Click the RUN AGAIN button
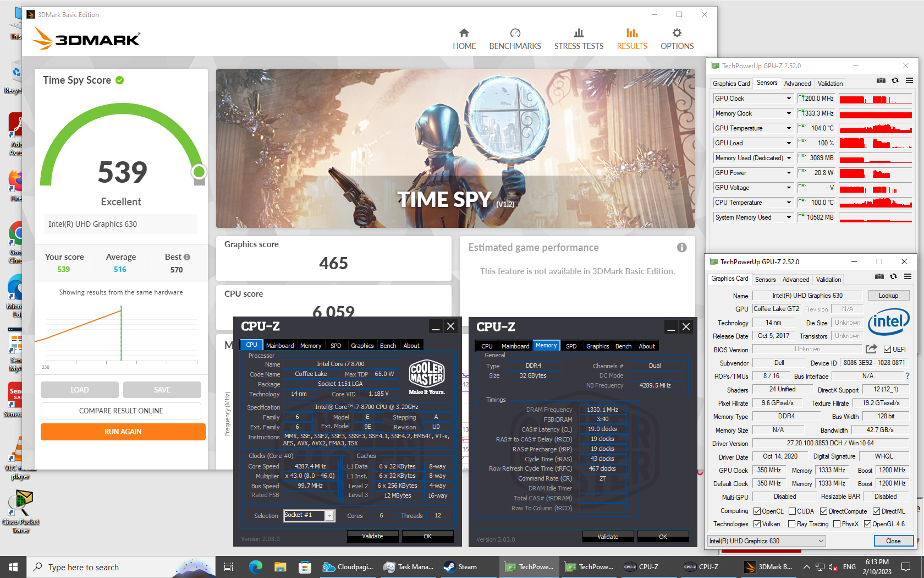924x578 pixels. (x=123, y=432)
